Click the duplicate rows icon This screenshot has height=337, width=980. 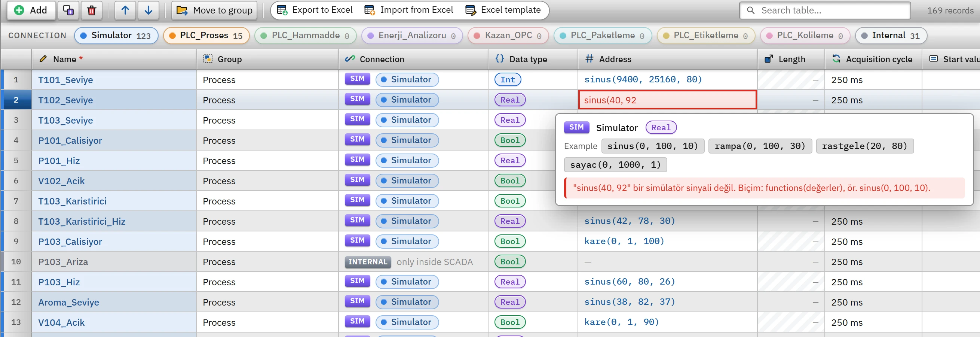click(x=68, y=10)
